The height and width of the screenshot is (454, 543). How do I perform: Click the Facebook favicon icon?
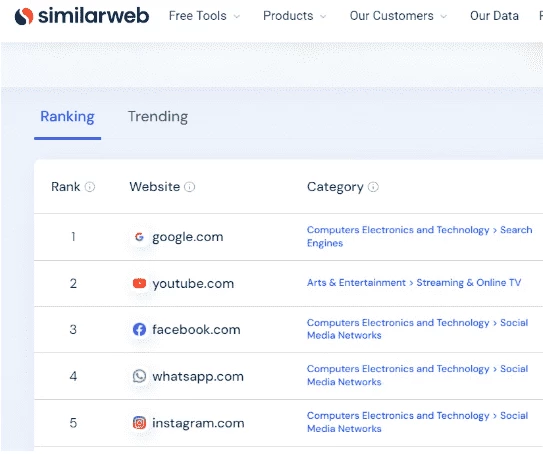[x=139, y=329]
